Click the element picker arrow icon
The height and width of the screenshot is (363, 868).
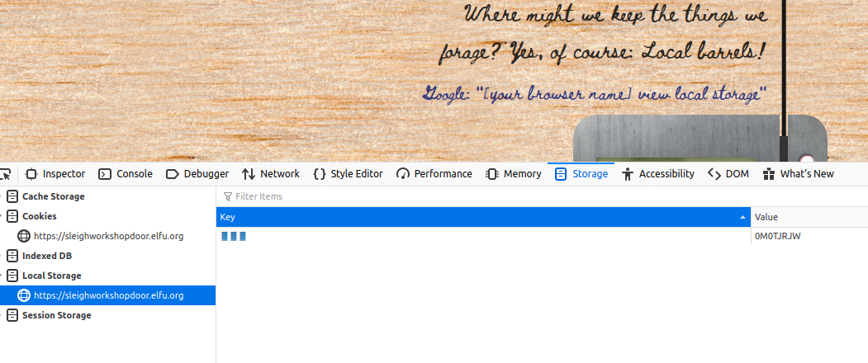(x=6, y=174)
